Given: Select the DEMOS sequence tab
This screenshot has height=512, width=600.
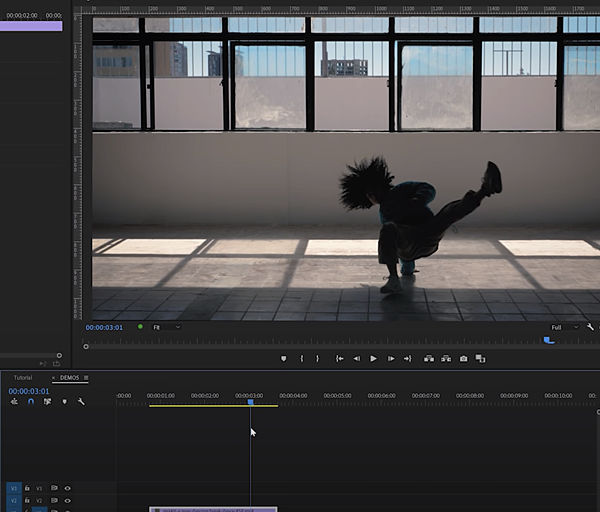Looking at the screenshot, I should point(69,378).
